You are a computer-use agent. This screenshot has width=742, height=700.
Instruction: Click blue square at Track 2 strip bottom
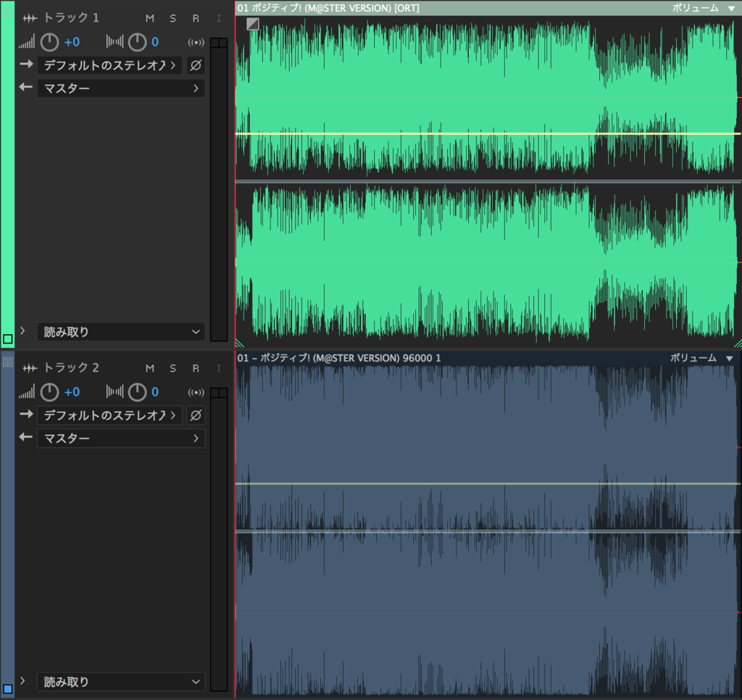click(7, 688)
